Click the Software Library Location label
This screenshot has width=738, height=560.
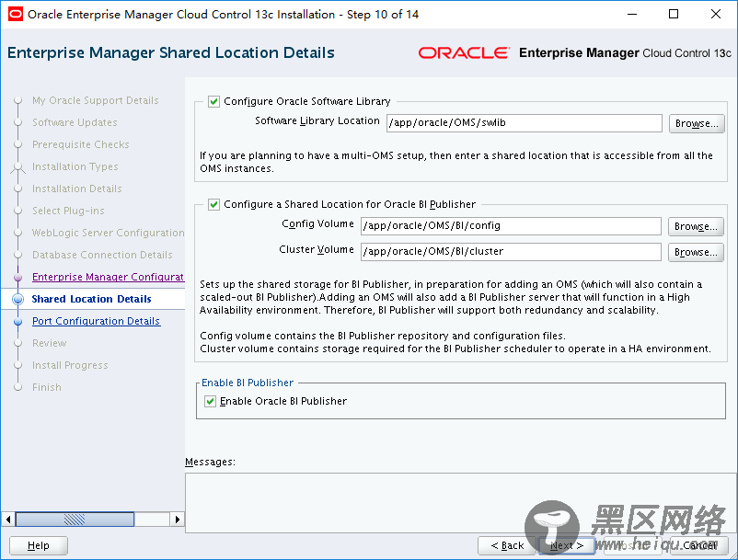(317, 120)
